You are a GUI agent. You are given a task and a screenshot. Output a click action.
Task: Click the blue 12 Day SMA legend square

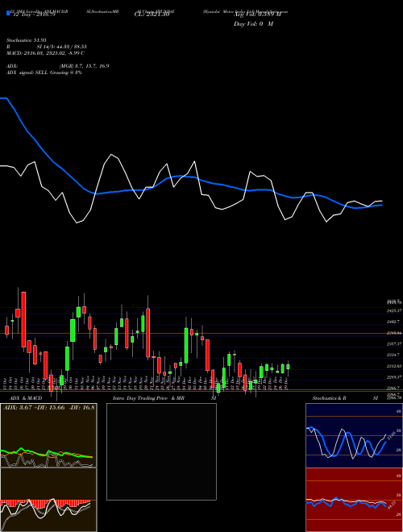tap(8, 14)
